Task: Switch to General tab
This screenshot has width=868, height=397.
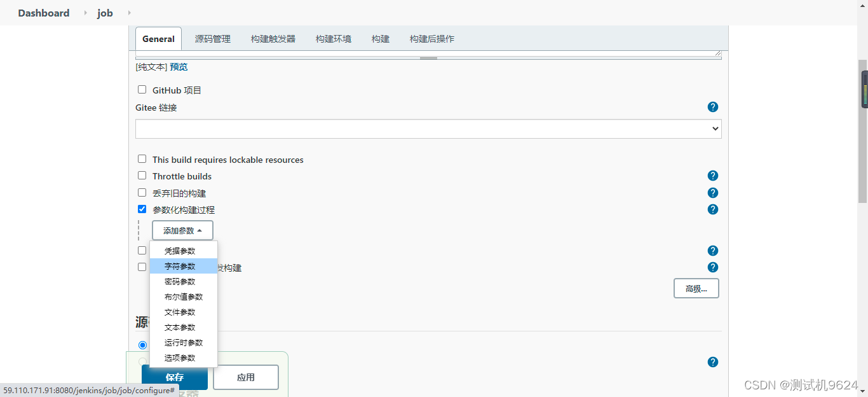Action: (158, 39)
